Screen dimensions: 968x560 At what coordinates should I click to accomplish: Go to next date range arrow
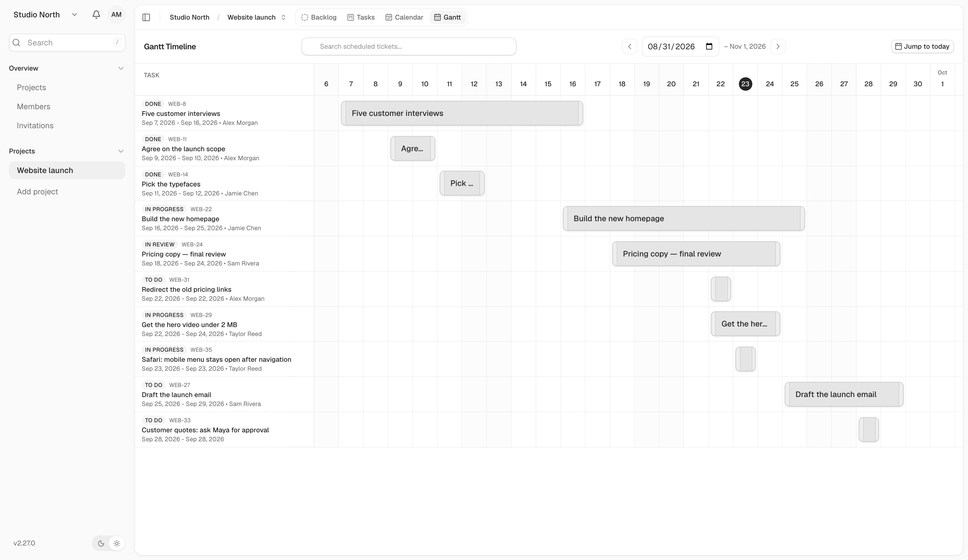point(778,46)
